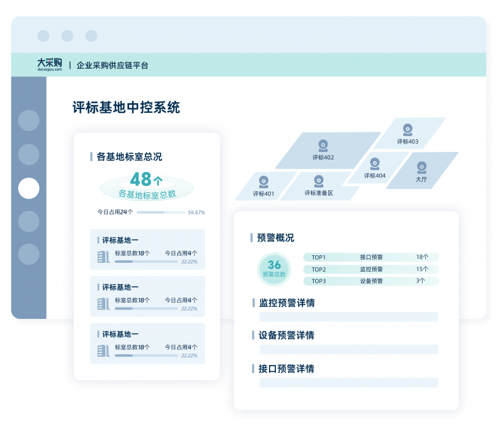Image resolution: width=504 pixels, height=428 pixels.
Task: Open the camera for room 评标401
Action: [263, 182]
